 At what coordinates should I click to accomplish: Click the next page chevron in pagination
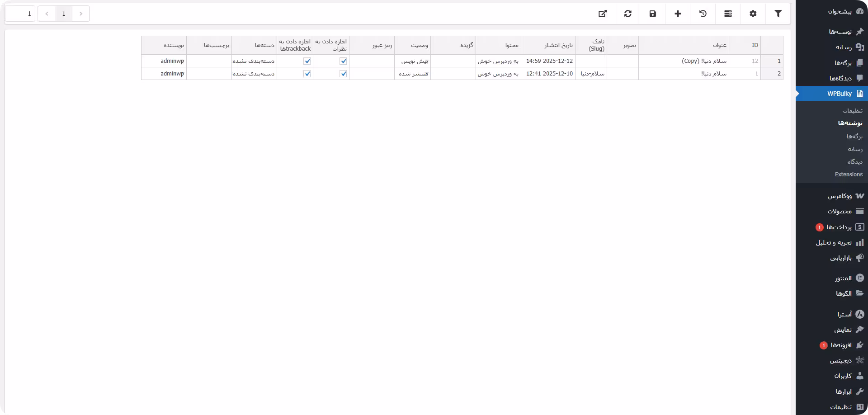click(47, 14)
